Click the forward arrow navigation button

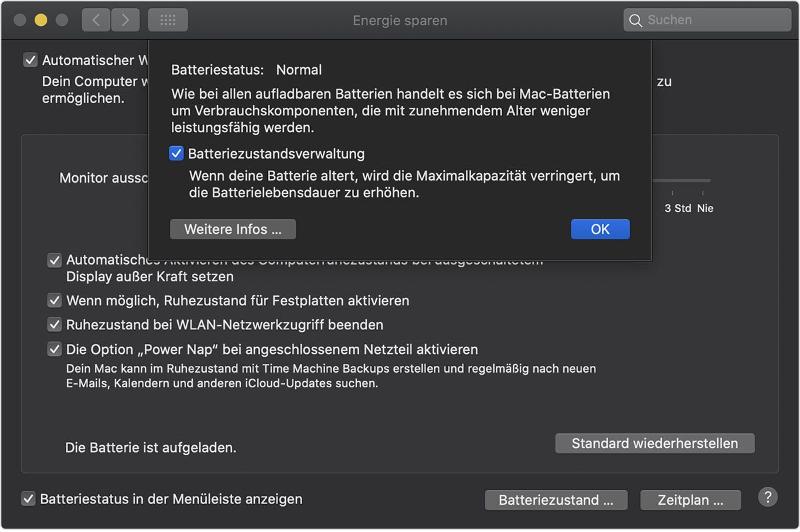pyautogui.click(x=125, y=20)
